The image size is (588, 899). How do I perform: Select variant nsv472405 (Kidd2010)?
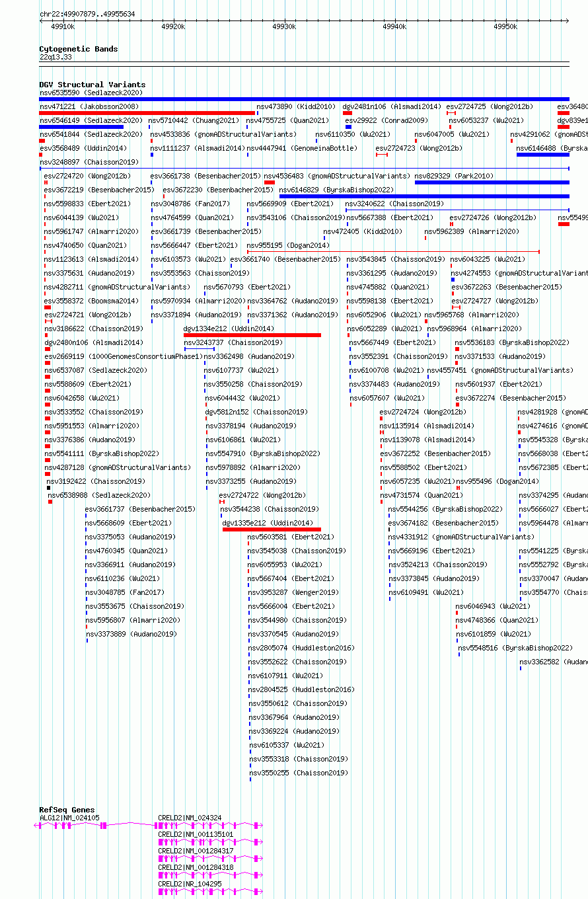coord(363,231)
